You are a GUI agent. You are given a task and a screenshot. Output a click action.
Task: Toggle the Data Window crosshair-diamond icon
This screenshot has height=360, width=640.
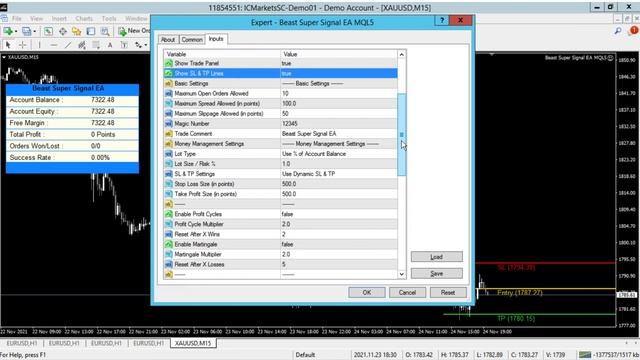pyautogui.click(x=62, y=31)
